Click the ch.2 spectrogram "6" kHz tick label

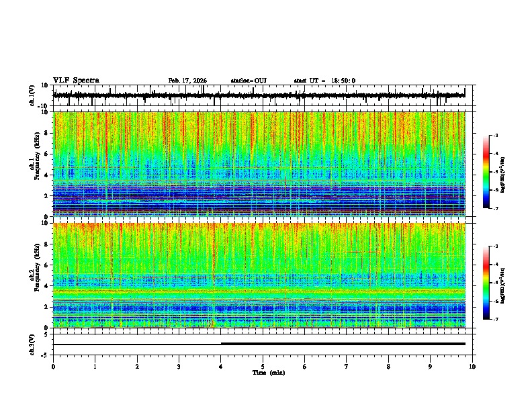[x=47, y=265]
